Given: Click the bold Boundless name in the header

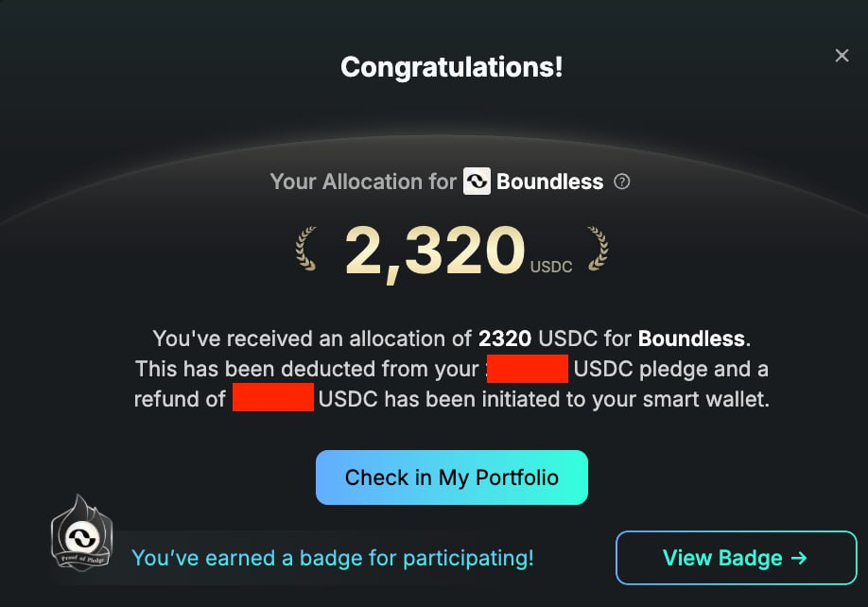Looking at the screenshot, I should coord(549,182).
